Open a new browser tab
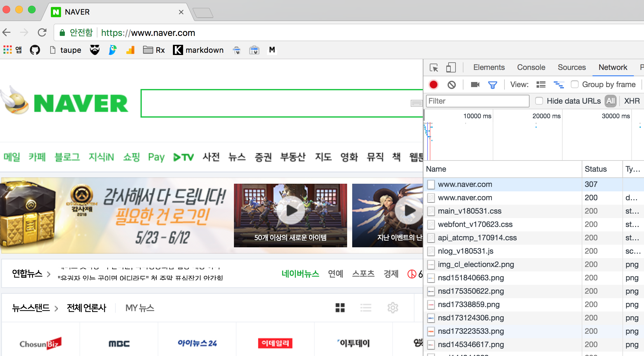 coord(203,13)
